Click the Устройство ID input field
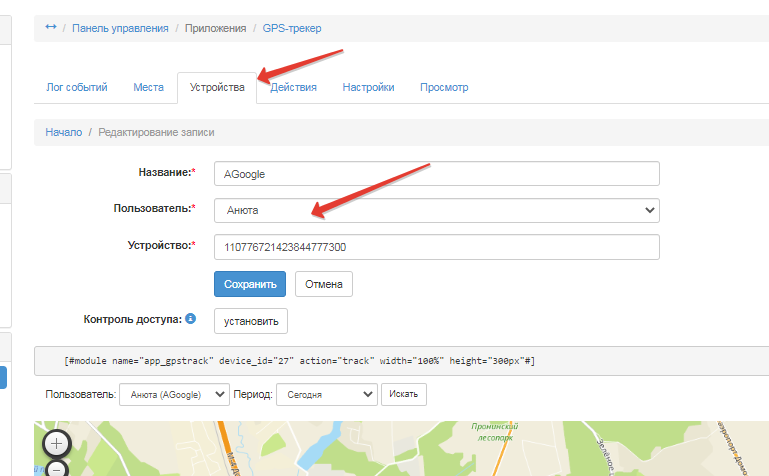 (x=436, y=247)
